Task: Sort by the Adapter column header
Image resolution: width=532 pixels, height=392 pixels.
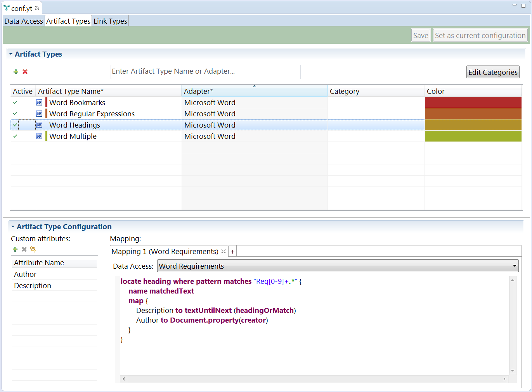Action: pos(254,91)
